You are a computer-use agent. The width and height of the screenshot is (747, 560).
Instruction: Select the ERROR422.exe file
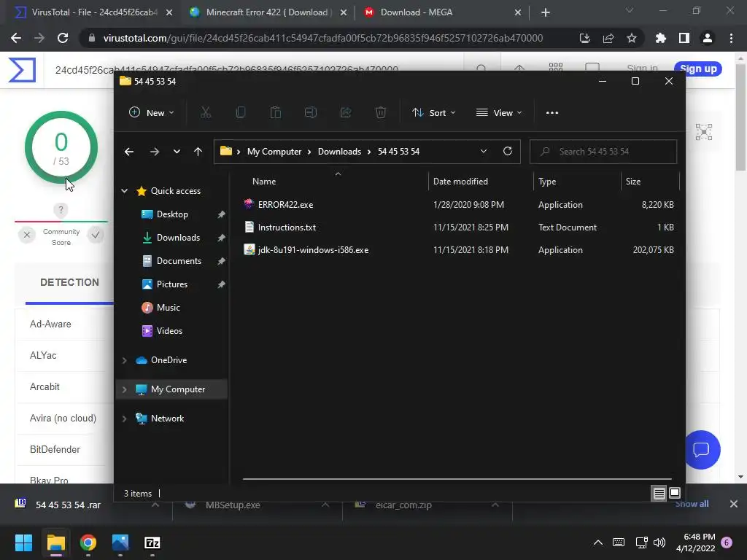coord(285,205)
